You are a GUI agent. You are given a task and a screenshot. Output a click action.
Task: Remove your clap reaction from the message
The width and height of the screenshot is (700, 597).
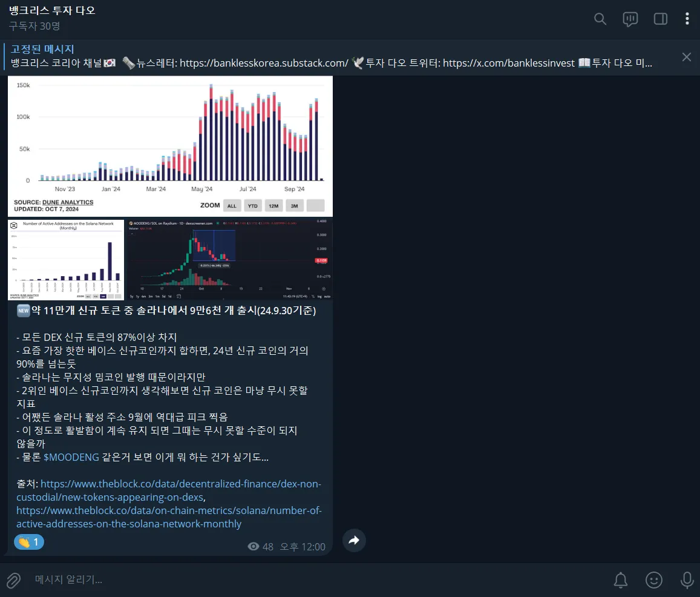[x=28, y=541]
